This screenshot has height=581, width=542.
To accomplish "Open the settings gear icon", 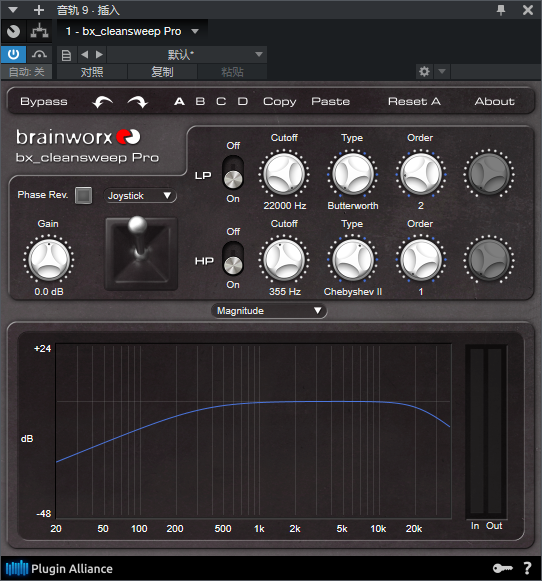I will (x=424, y=71).
